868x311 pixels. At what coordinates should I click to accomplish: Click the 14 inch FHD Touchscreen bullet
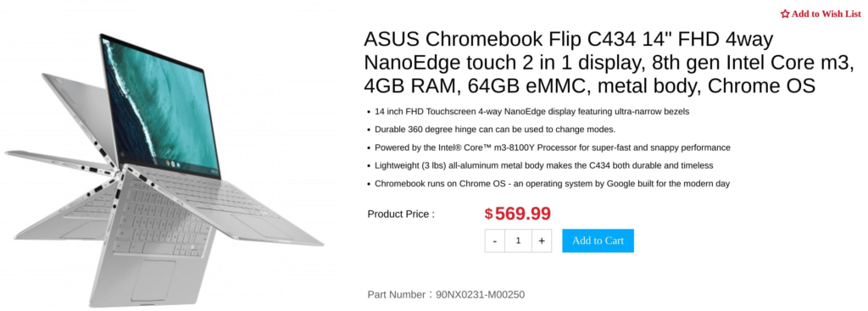point(532,112)
